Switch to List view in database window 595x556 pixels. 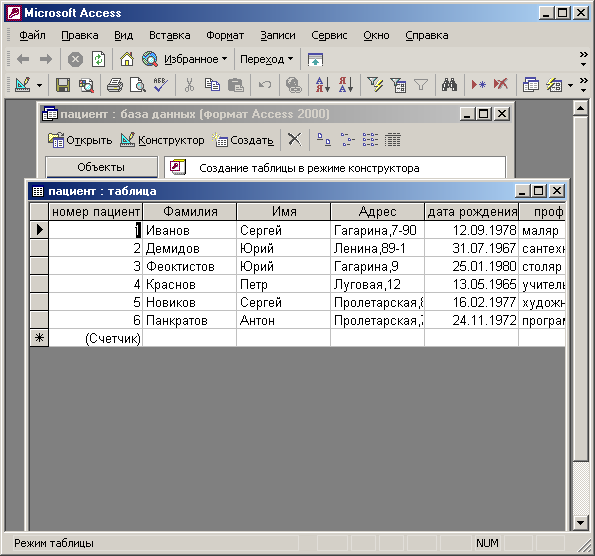point(370,140)
